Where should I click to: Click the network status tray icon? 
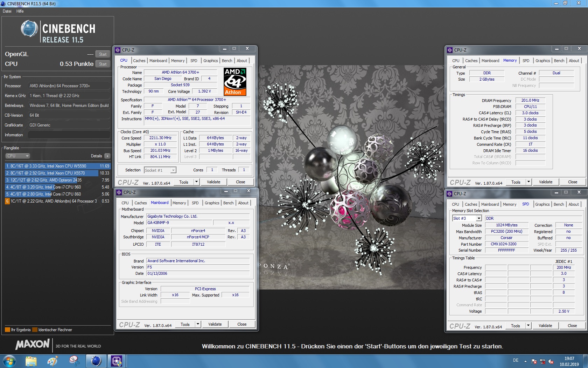point(542,361)
